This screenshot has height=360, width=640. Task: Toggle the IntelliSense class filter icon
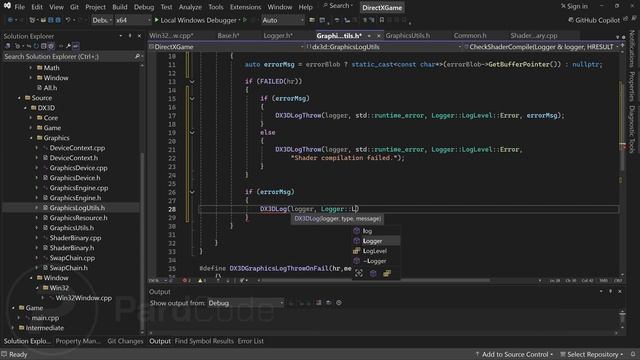coord(373,273)
